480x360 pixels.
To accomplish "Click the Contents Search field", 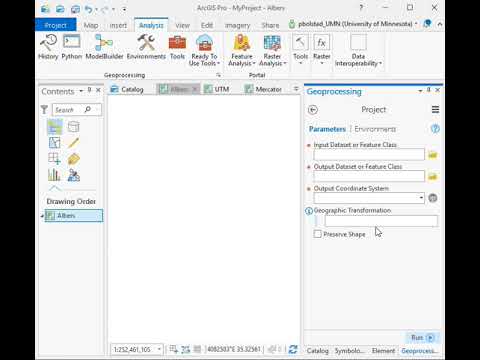I will (77, 110).
